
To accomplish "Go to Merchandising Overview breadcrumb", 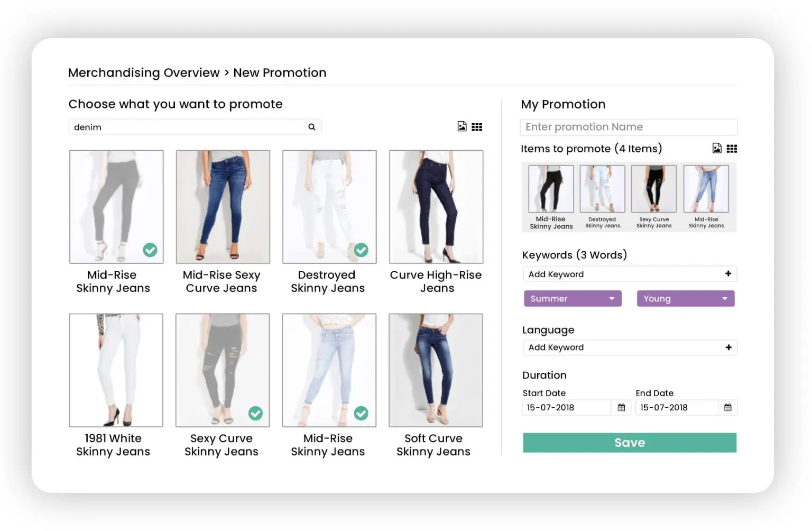I will pos(144,73).
